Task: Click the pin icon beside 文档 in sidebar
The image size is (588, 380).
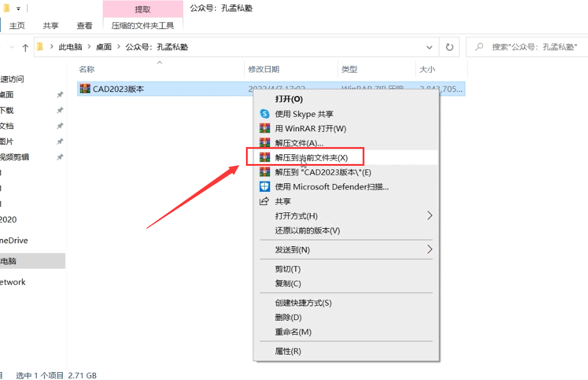Action: click(60, 126)
